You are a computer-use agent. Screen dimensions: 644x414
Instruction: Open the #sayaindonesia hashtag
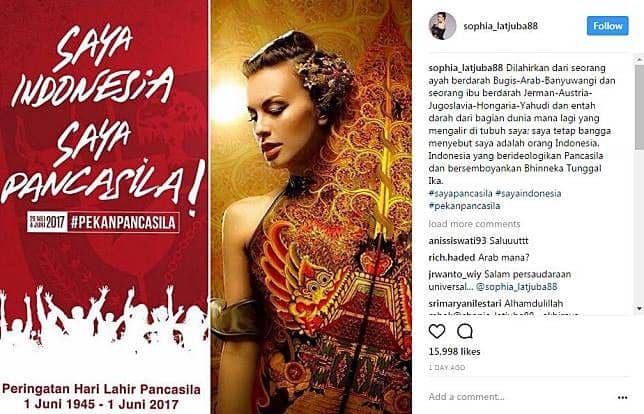pyautogui.click(x=528, y=193)
